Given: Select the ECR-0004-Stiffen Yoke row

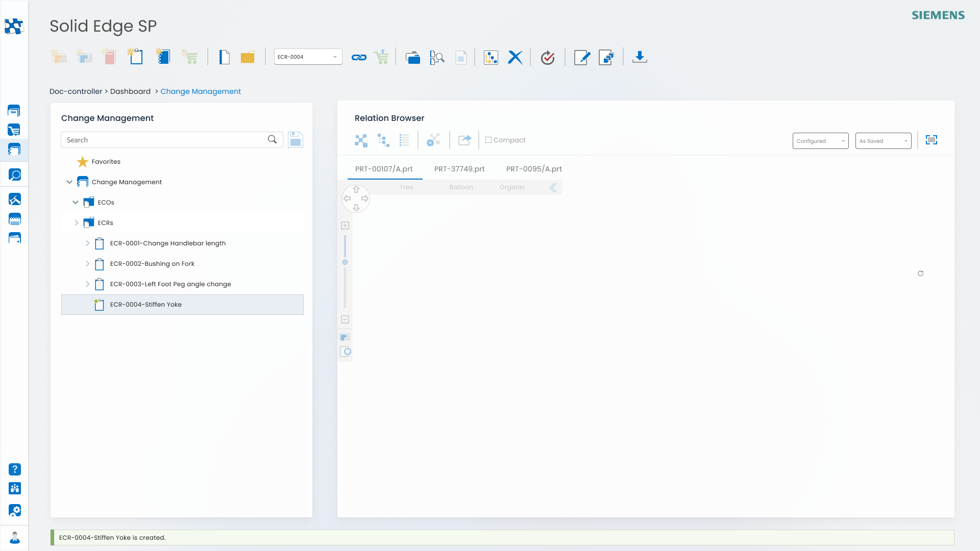Looking at the screenshot, I should tap(182, 305).
